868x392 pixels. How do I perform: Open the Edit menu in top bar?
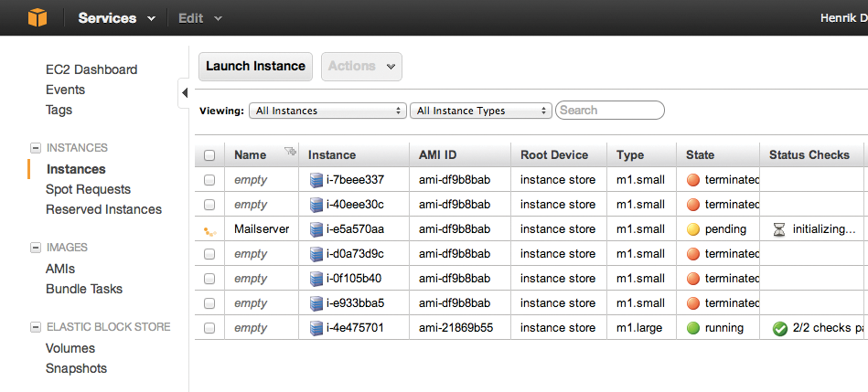[199, 18]
